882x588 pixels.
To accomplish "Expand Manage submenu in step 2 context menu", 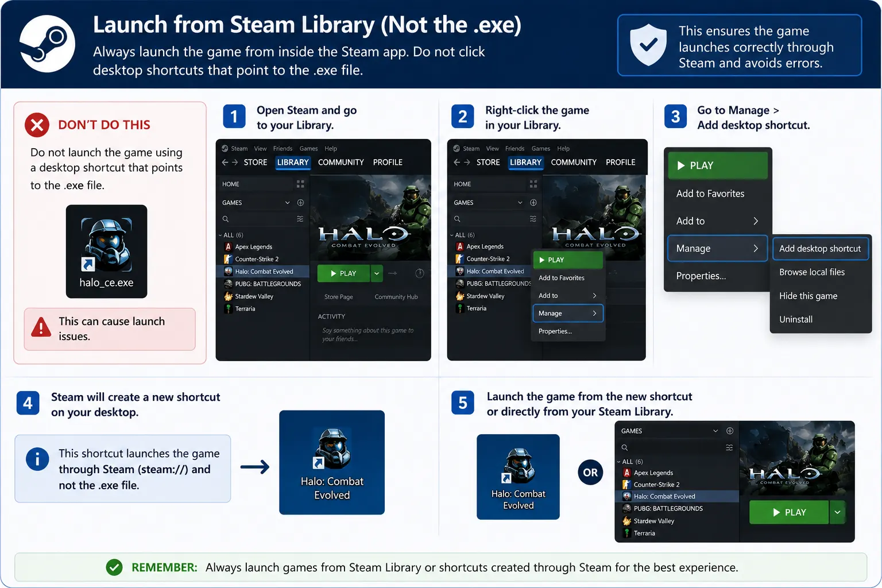I will (567, 314).
